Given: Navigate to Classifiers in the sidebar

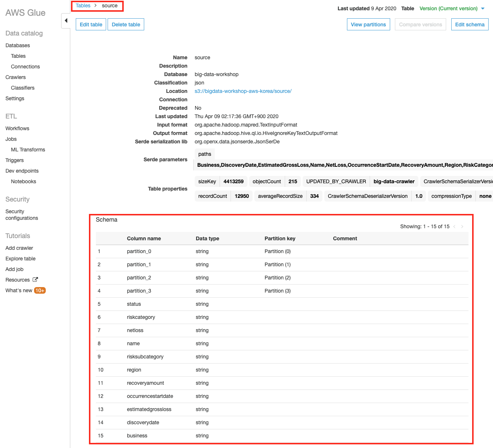Looking at the screenshot, I should 23,88.
